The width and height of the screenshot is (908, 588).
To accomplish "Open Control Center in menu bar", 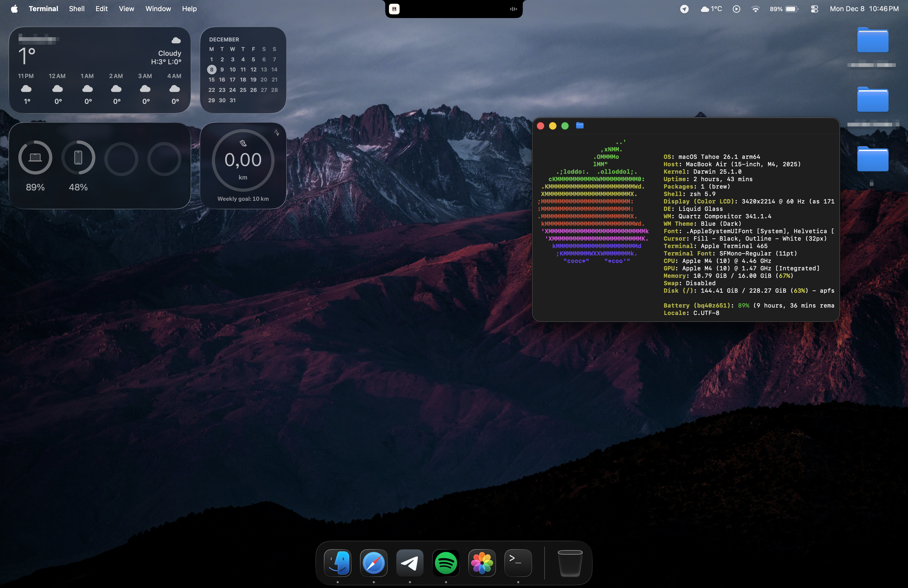I will click(814, 9).
